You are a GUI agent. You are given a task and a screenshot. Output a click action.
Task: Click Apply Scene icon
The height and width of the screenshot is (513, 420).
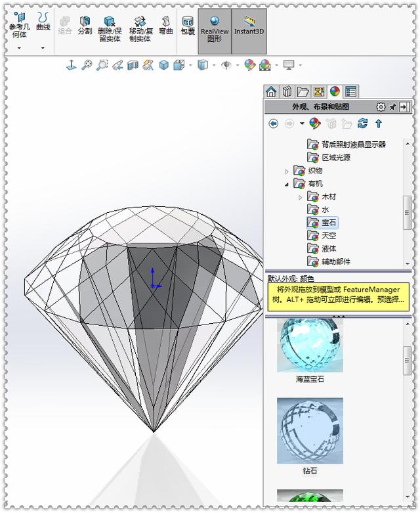coord(265,65)
